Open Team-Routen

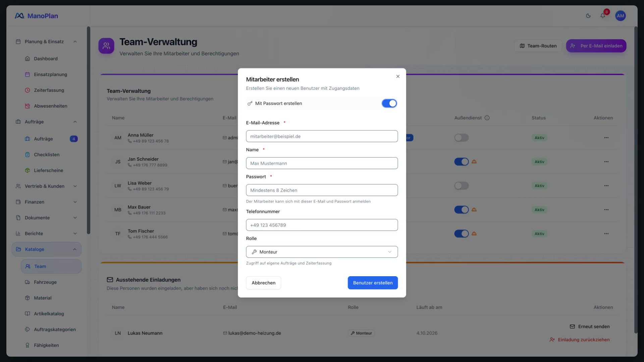[538, 46]
